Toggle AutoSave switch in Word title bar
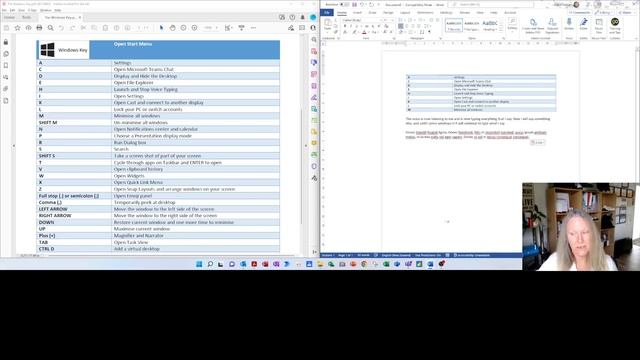Viewport: 640px width, 360px height. coord(345,4)
